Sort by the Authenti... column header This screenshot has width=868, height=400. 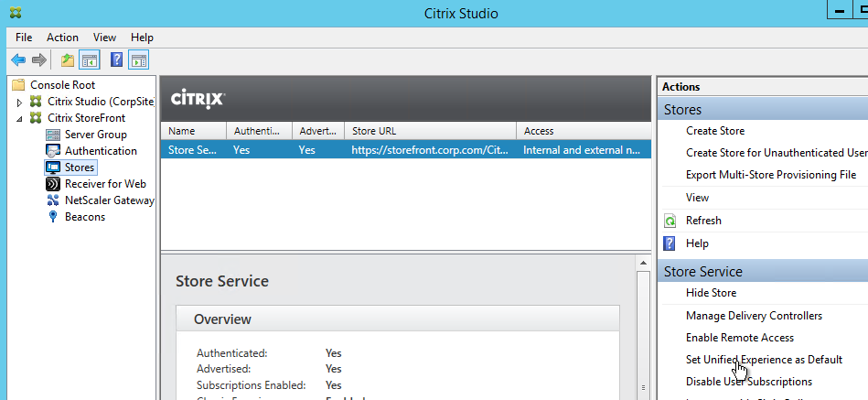(x=259, y=131)
